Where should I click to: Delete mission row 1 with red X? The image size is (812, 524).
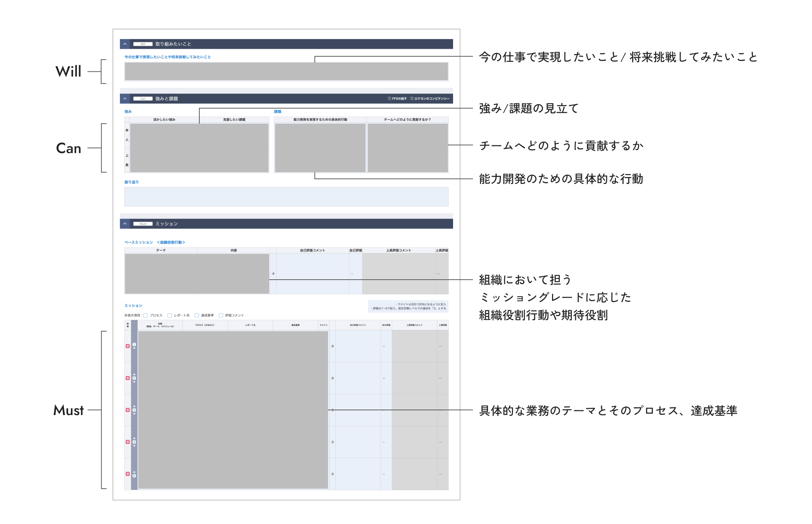click(128, 346)
